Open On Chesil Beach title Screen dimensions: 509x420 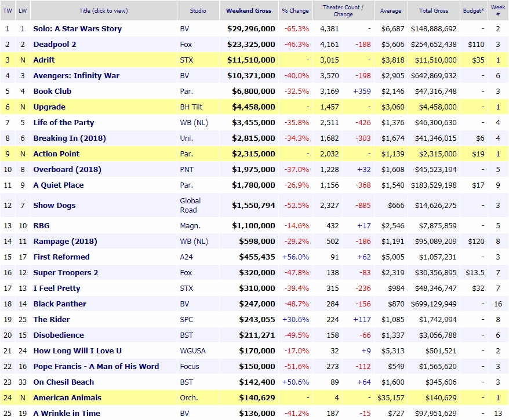64,382
